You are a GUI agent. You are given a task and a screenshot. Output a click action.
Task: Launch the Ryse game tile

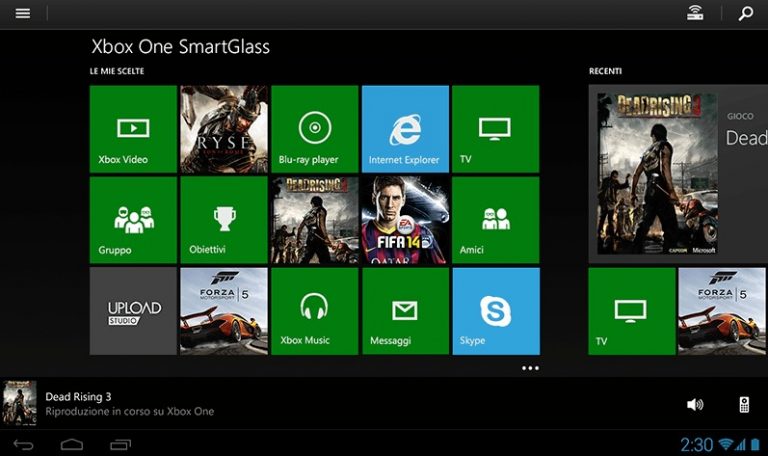coord(224,129)
